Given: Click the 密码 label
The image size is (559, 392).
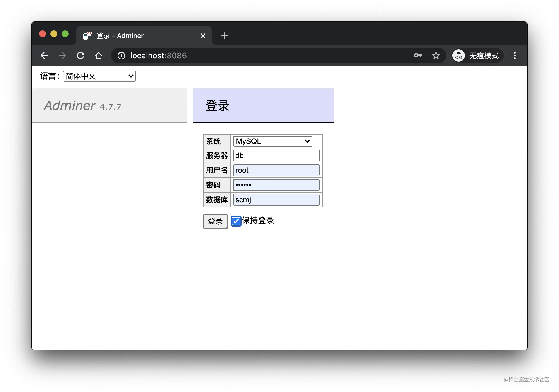Looking at the screenshot, I should pyautogui.click(x=213, y=185).
